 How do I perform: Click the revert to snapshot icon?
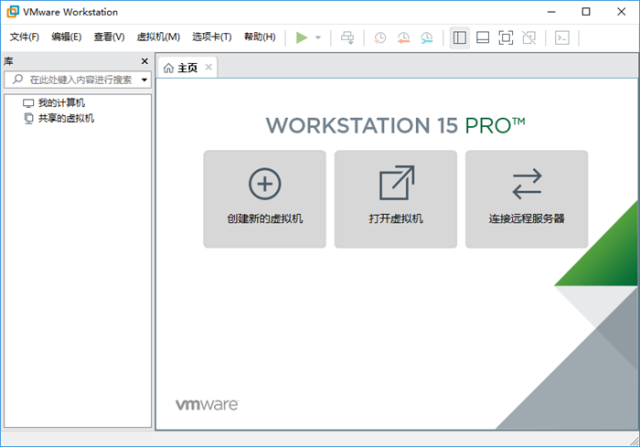tap(403, 38)
